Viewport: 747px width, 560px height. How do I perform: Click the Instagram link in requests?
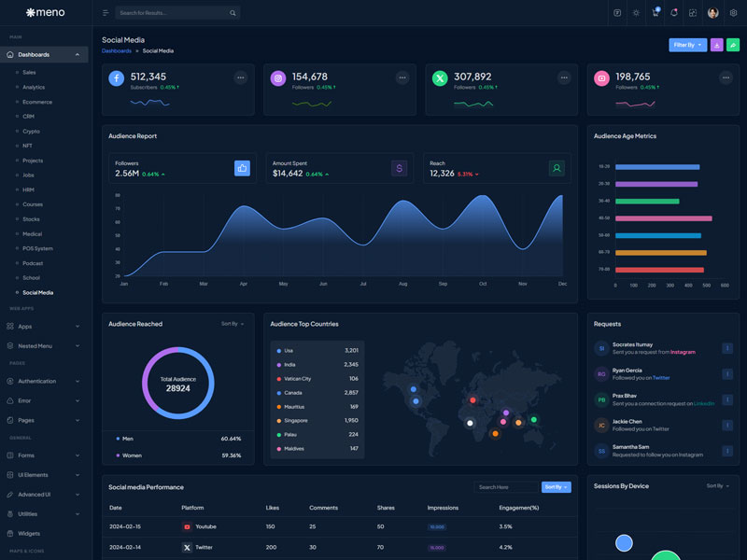click(683, 352)
